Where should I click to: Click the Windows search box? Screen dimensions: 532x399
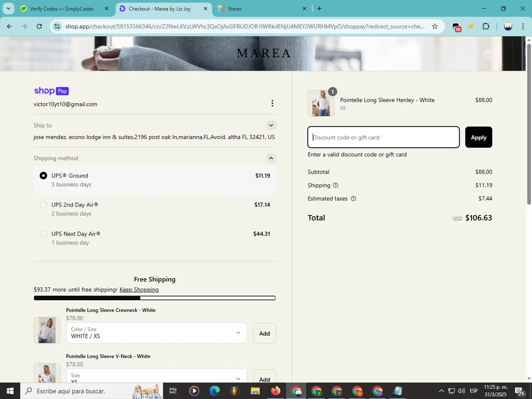[92, 391]
